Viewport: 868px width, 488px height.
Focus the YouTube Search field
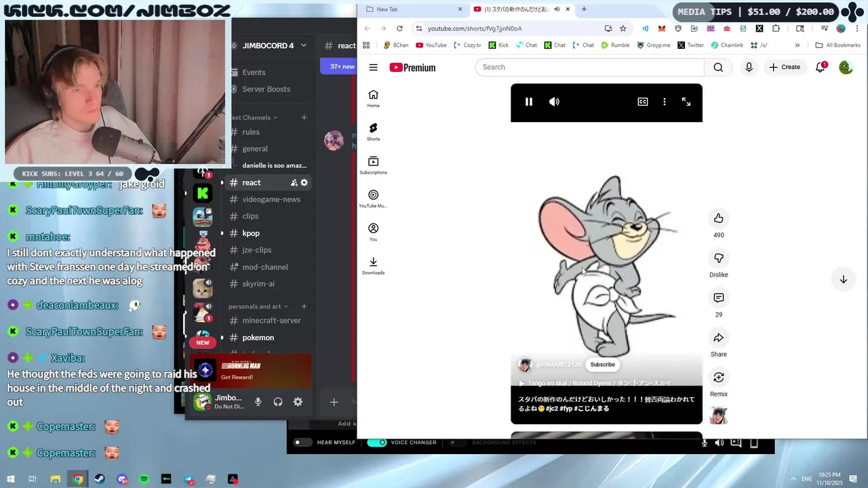[590, 67]
